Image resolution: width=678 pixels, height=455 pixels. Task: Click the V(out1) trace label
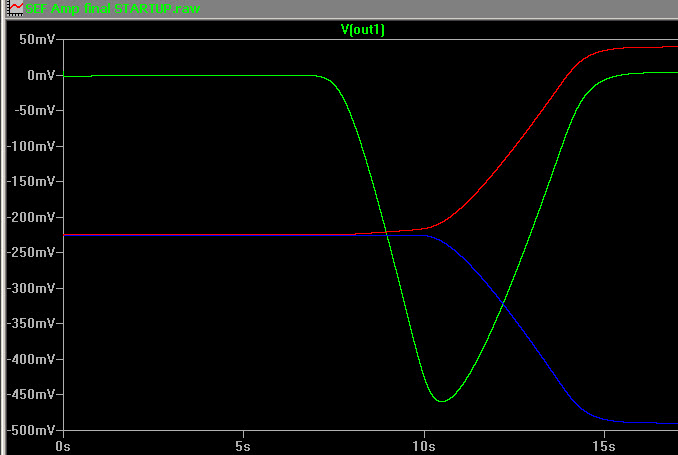(x=362, y=30)
